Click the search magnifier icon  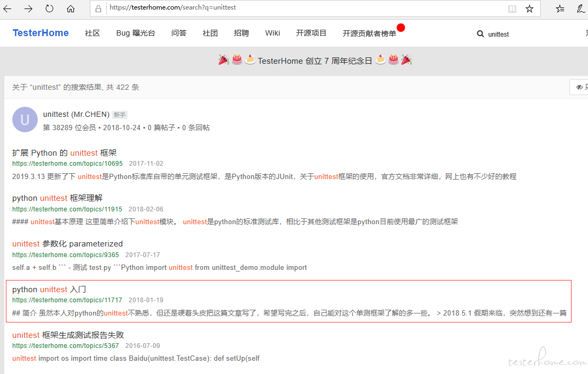coord(480,34)
